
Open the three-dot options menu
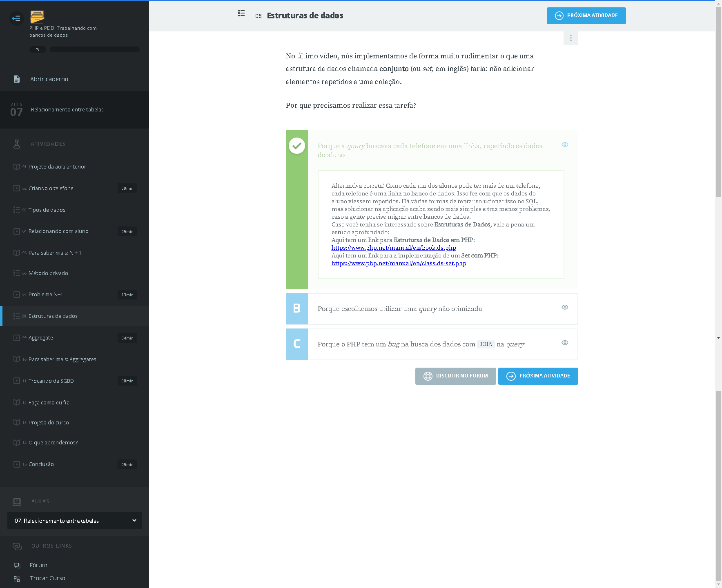[570, 38]
